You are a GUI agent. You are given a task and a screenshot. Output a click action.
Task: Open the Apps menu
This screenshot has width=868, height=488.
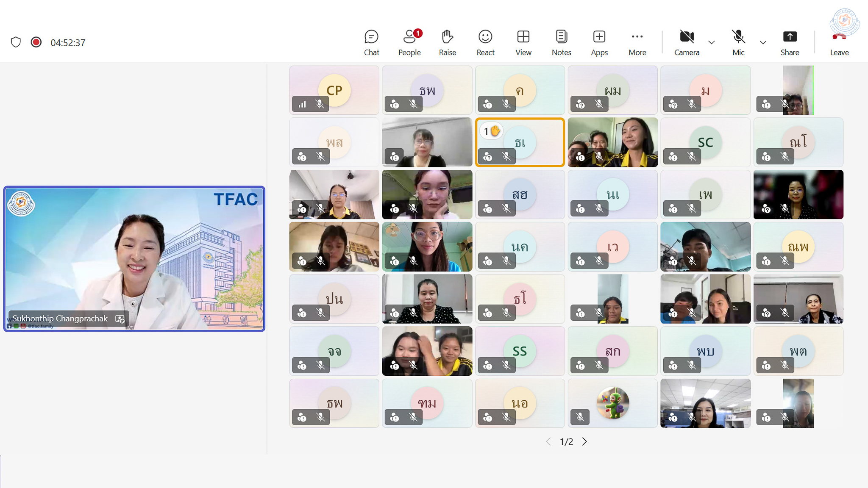point(599,43)
